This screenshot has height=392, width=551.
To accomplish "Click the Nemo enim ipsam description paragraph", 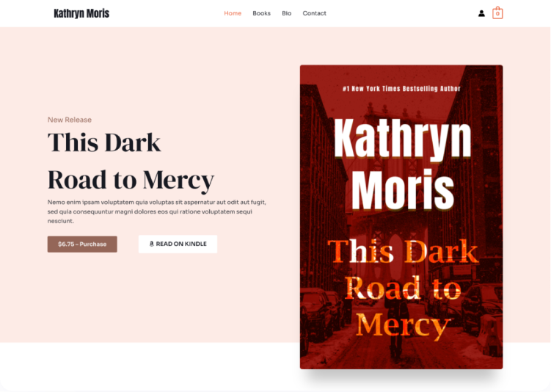I will [157, 211].
